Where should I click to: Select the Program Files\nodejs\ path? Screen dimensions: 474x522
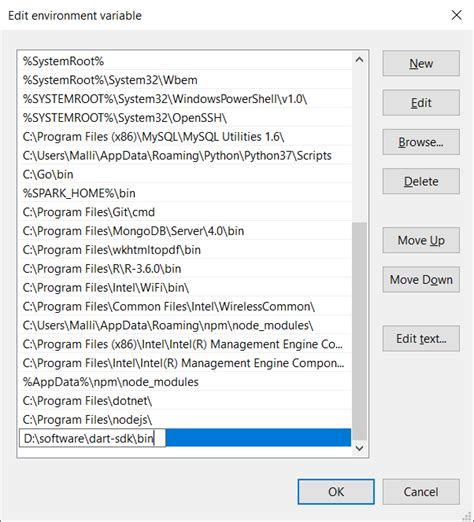(185, 419)
